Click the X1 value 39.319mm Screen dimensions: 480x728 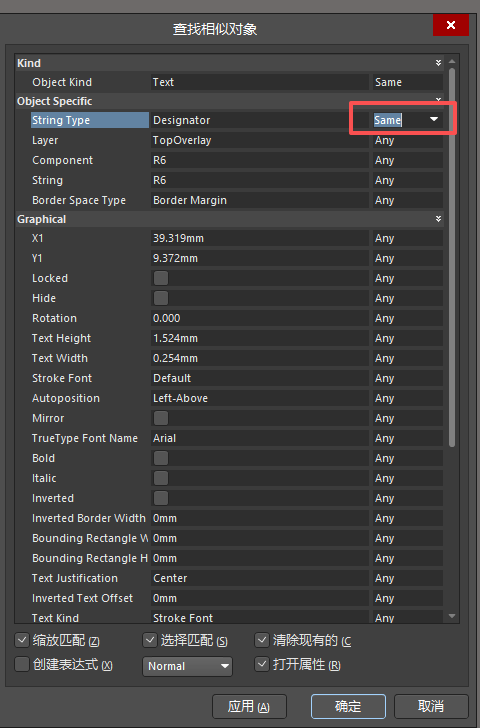pyautogui.click(x=259, y=238)
